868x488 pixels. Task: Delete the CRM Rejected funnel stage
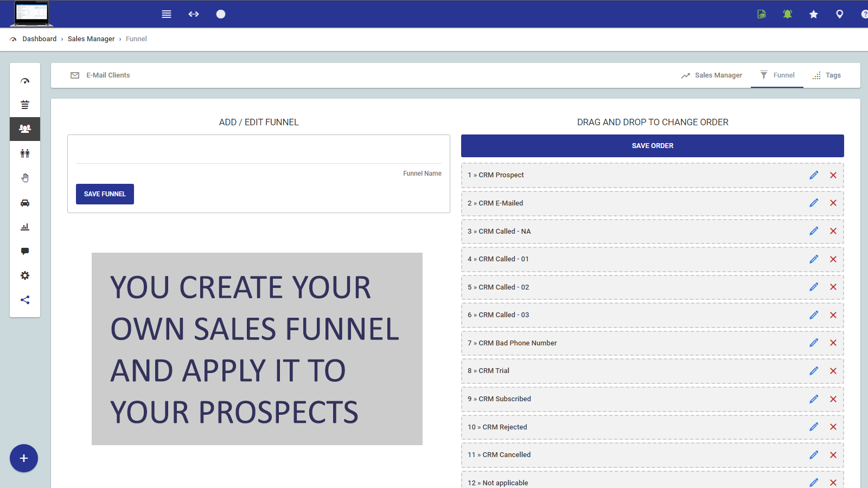pos(833,427)
